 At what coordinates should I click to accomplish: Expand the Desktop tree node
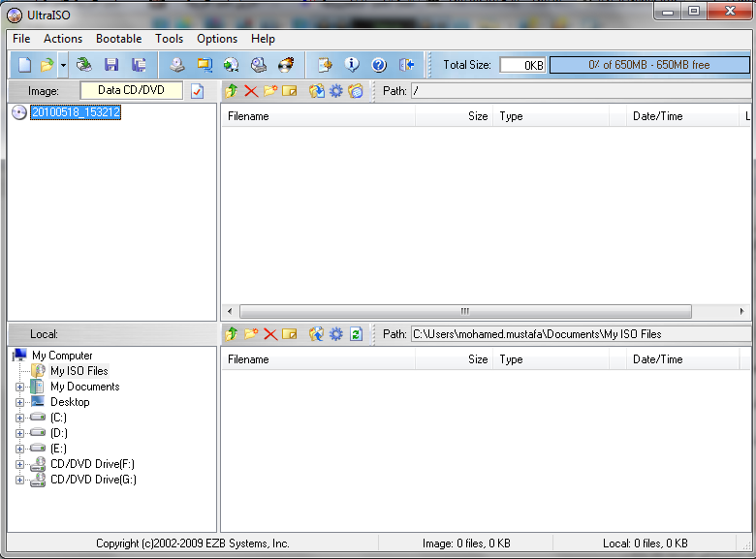point(19,402)
